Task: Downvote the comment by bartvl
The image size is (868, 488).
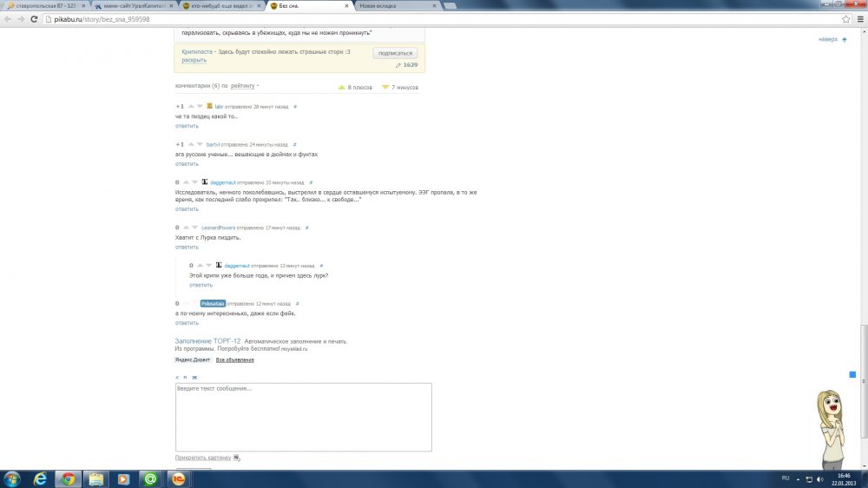Action: [199, 144]
